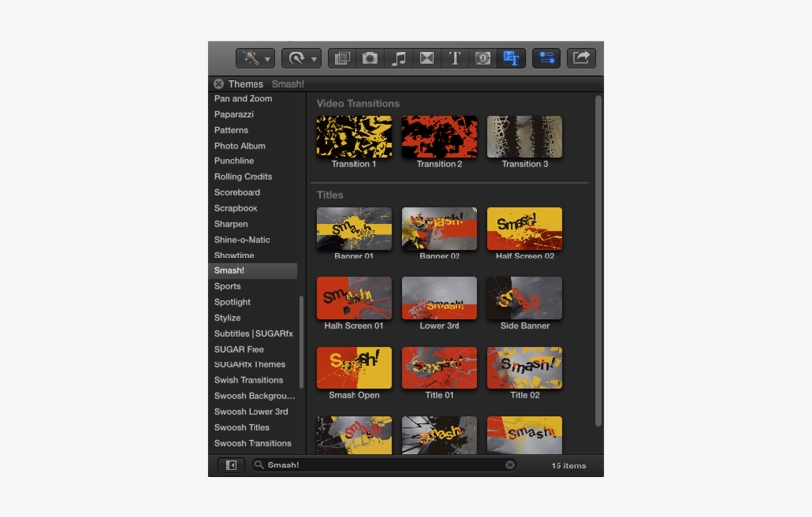Open the Generators browser
Image resolution: width=812 pixels, height=517 pixels.
[482, 58]
